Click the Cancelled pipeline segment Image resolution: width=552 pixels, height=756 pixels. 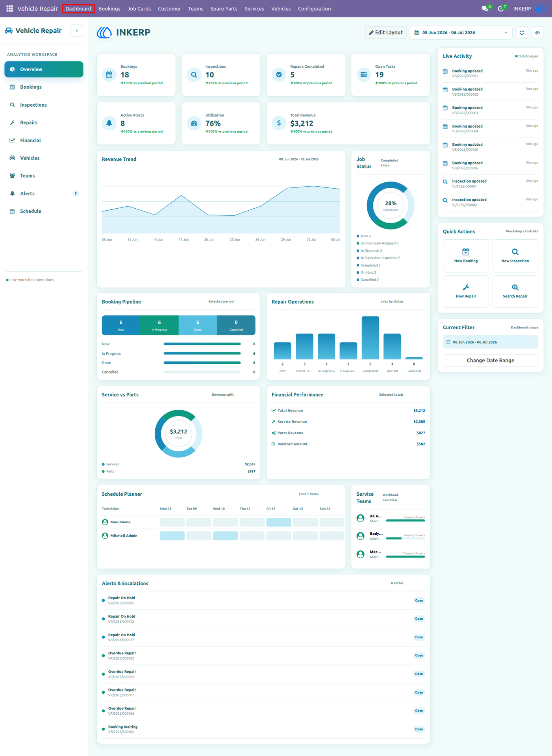(x=236, y=325)
